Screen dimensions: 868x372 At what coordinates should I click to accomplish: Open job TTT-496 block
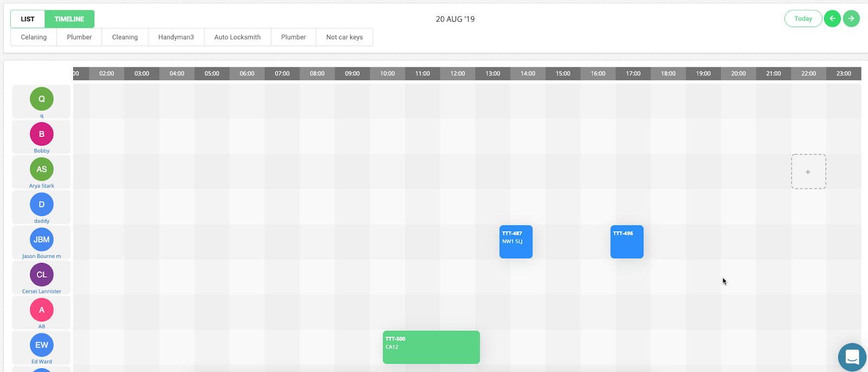click(627, 242)
